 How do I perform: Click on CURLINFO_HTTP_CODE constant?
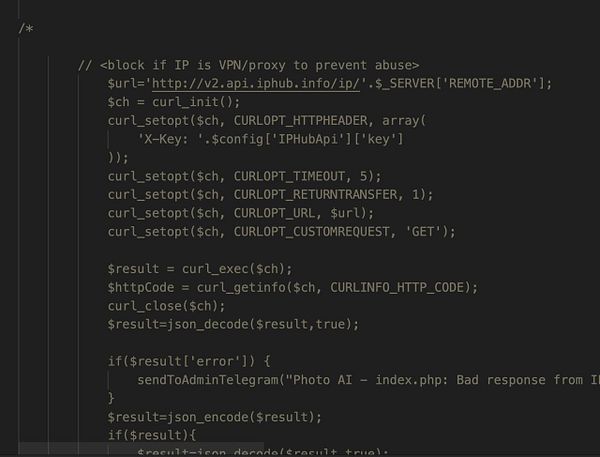pyautogui.click(x=397, y=287)
